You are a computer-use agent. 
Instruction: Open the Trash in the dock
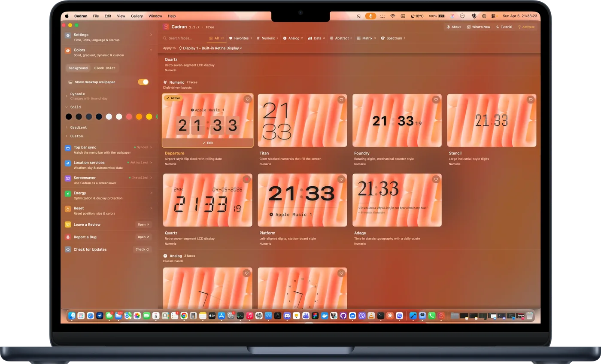pos(529,315)
